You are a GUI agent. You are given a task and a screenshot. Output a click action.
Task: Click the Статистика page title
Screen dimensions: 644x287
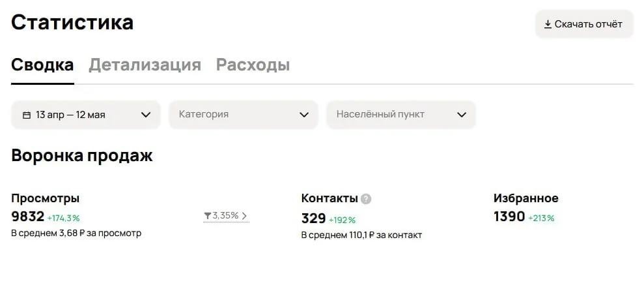[72, 22]
